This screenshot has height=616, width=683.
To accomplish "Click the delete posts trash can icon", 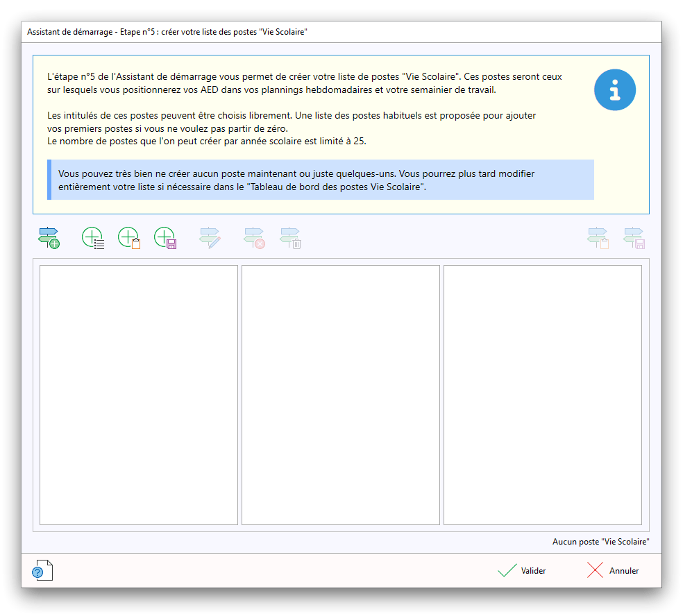I will pyautogui.click(x=290, y=238).
